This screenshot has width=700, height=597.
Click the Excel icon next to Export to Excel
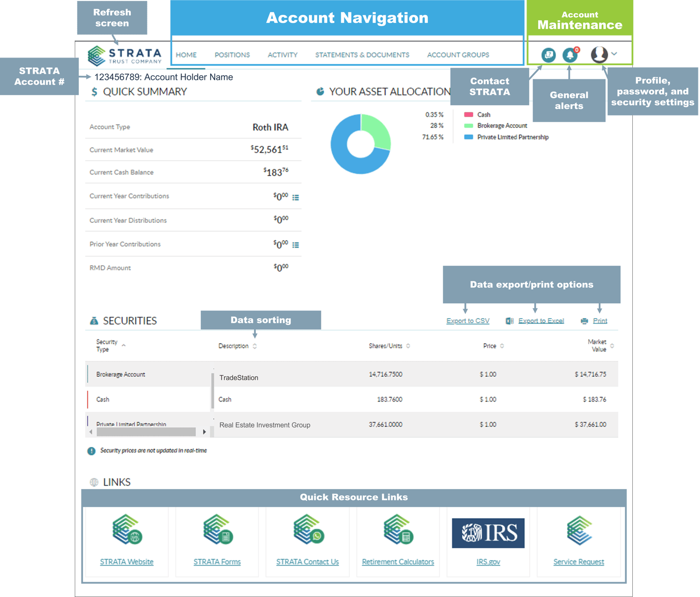(509, 320)
